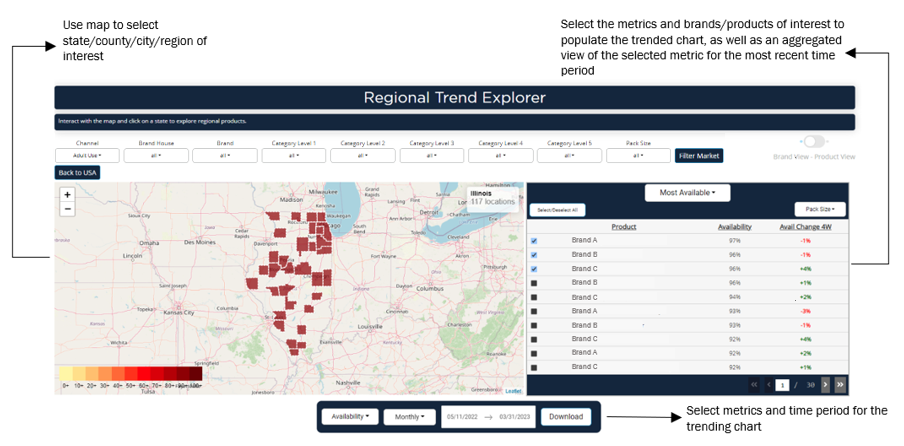This screenshot has width=904, height=446.
Task: Expand the Most Available dropdown
Action: pos(687,192)
